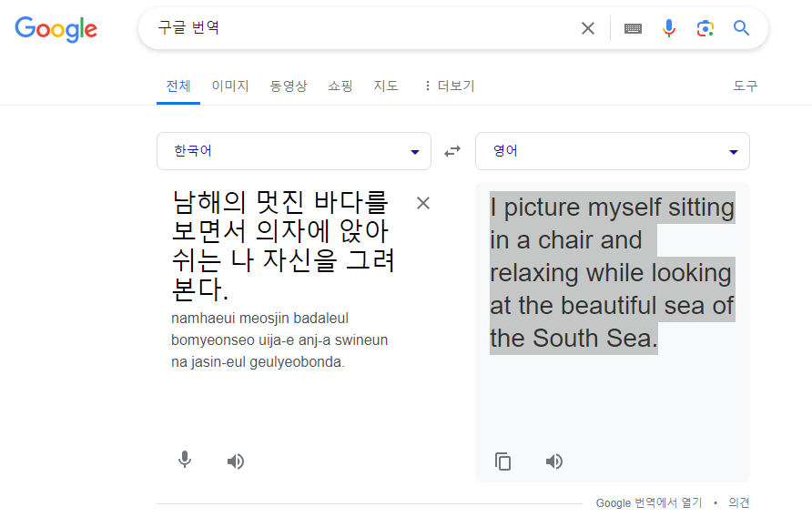Speak input using translate microphone

click(x=185, y=461)
